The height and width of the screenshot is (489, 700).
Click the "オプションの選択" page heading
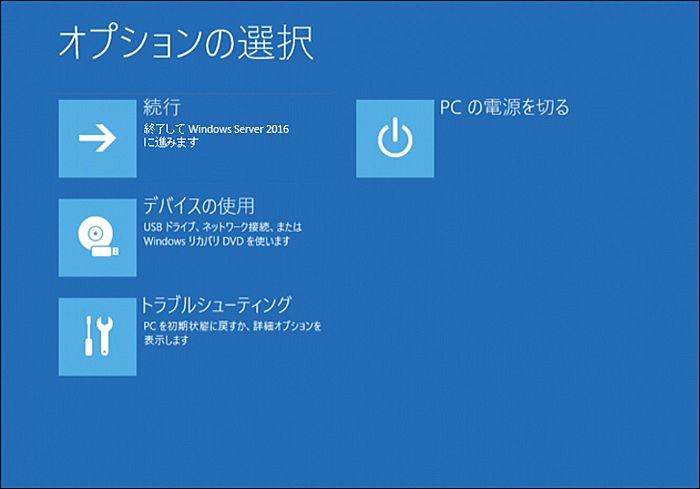(186, 43)
